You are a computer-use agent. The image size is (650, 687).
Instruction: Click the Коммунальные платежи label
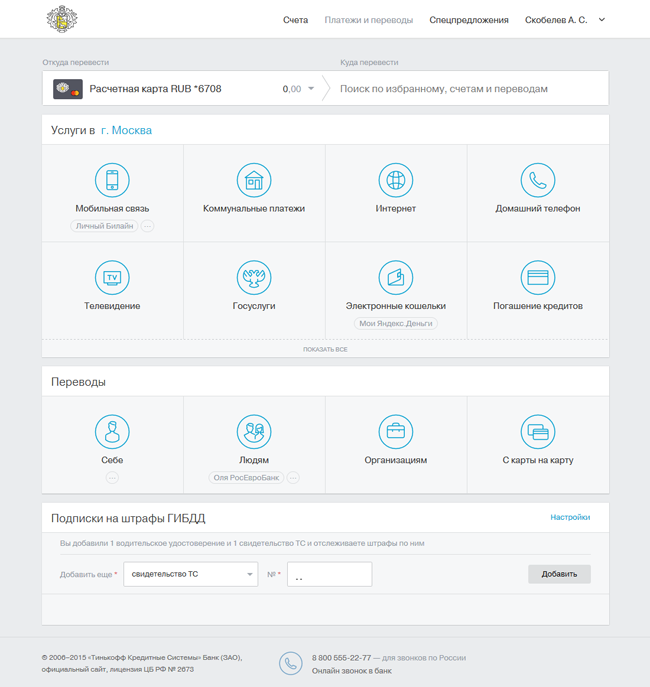[254, 209]
